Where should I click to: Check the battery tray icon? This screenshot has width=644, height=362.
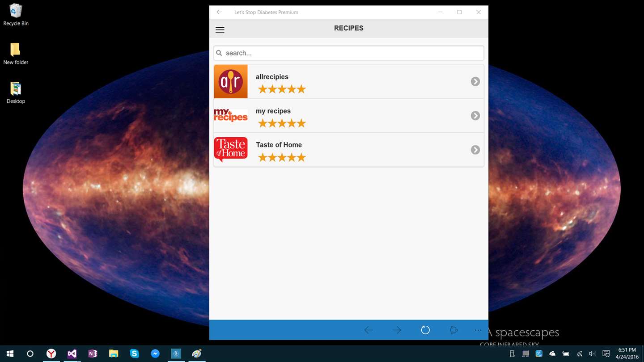click(566, 354)
